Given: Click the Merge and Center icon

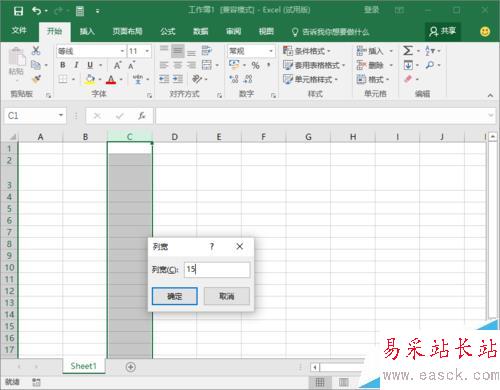Looking at the screenshot, I should [207, 65].
